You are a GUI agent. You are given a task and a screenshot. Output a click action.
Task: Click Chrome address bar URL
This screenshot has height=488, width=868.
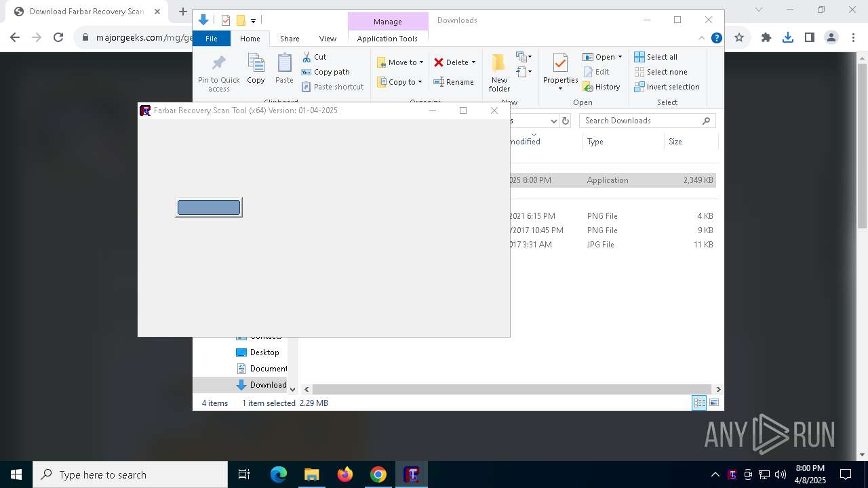pyautogui.click(x=144, y=38)
